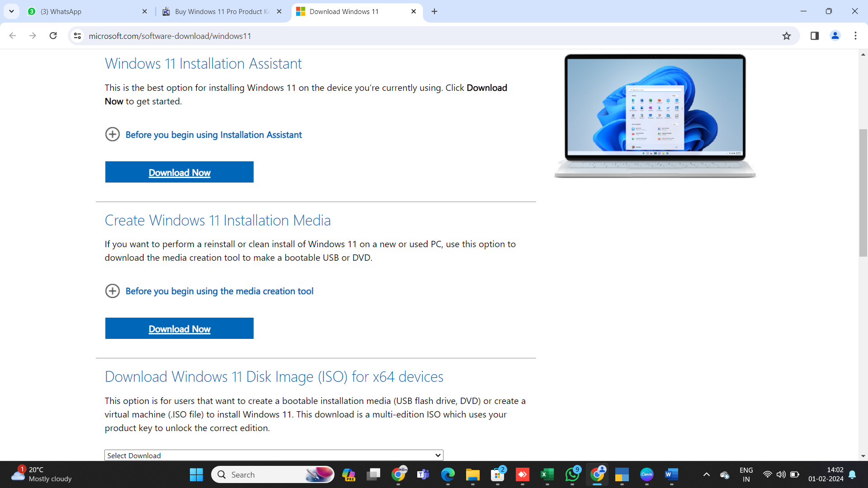Close the Buy Windows 11 Pro tab
Viewport: 868px width, 488px height.
[x=279, y=11]
